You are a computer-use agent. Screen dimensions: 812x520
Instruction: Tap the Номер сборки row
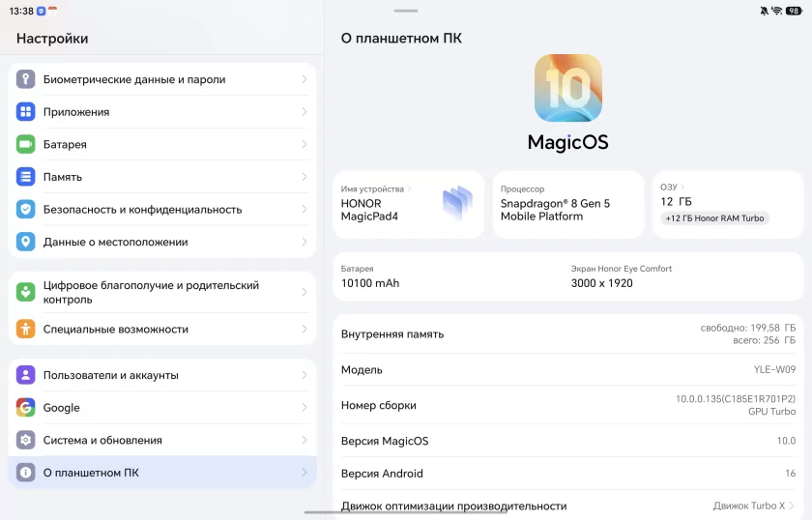click(x=568, y=405)
